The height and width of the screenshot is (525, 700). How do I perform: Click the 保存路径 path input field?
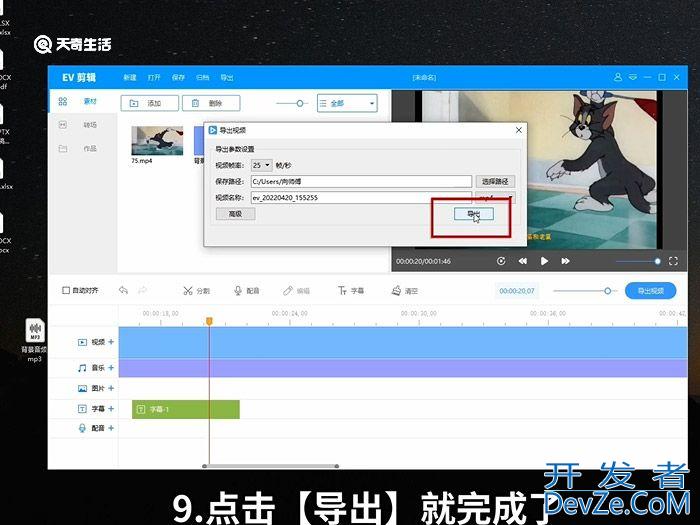361,181
